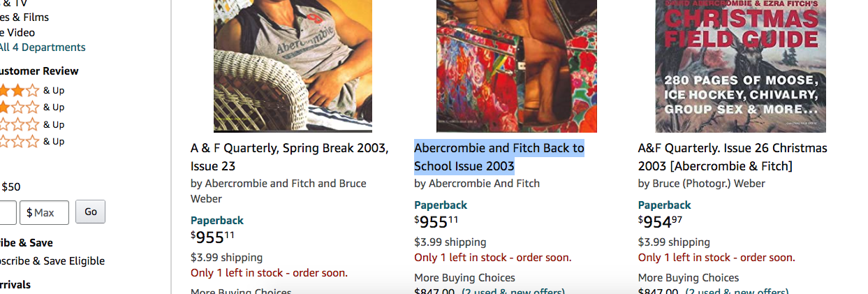Open the Back to School issue cover image
868x294 pixels.
pyautogui.click(x=516, y=66)
